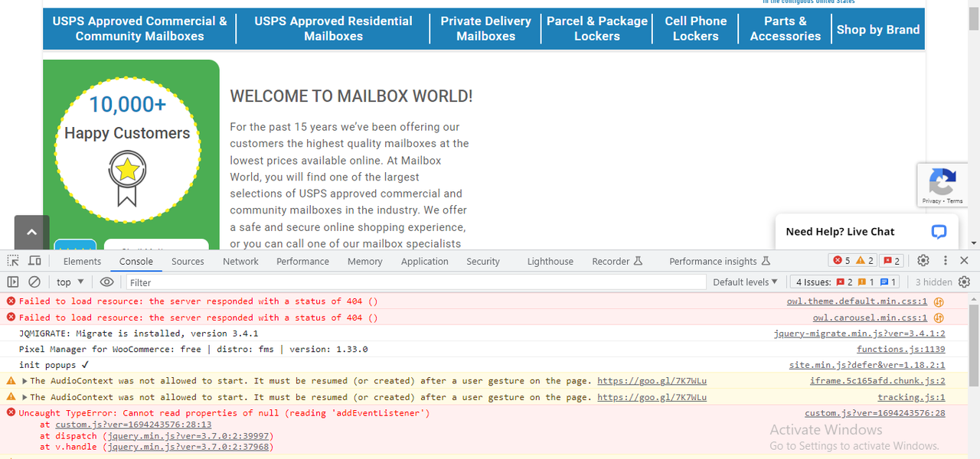Open Parcel & Package Lockers menu
Screen dimensions: 980x459
pos(597,28)
